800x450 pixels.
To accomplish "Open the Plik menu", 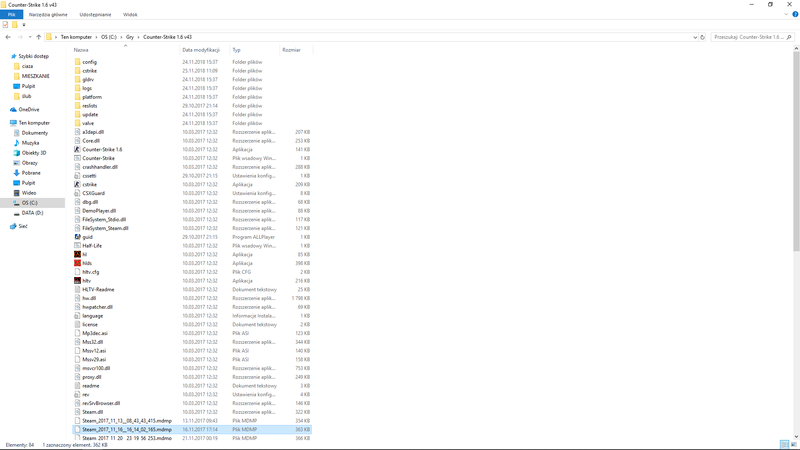I will pyautogui.click(x=11, y=15).
